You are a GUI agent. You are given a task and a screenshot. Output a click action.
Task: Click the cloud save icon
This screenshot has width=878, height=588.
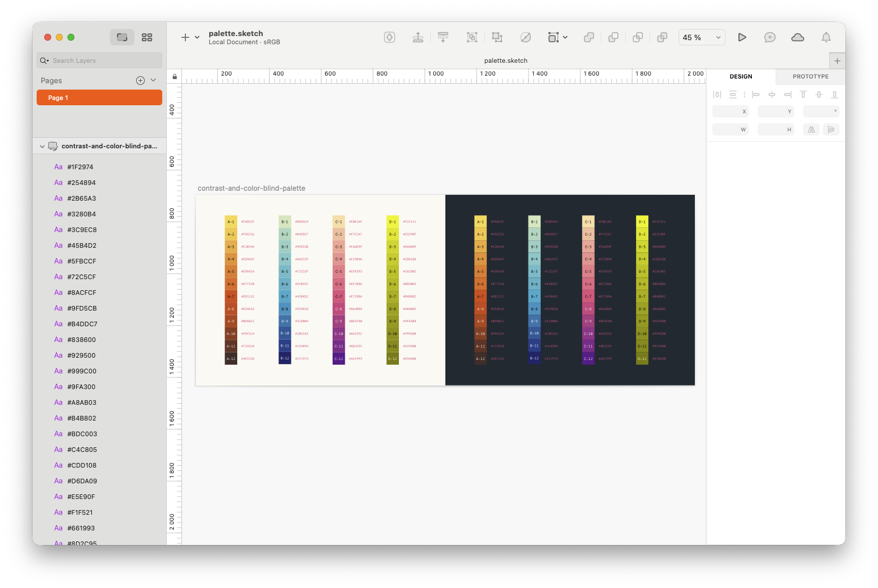[x=798, y=37]
